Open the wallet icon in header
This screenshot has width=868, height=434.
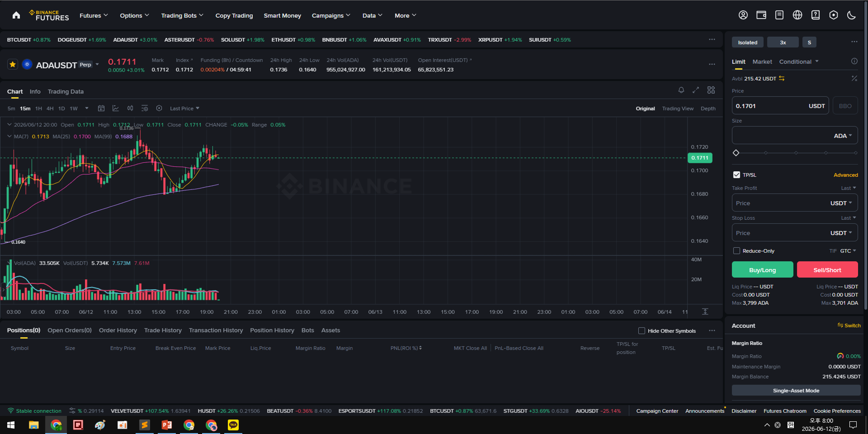click(x=761, y=15)
